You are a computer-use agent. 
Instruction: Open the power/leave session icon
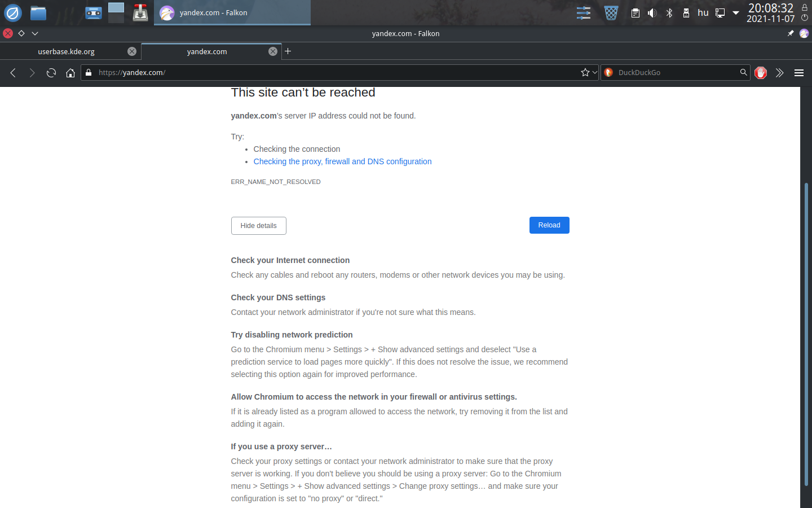(805, 18)
